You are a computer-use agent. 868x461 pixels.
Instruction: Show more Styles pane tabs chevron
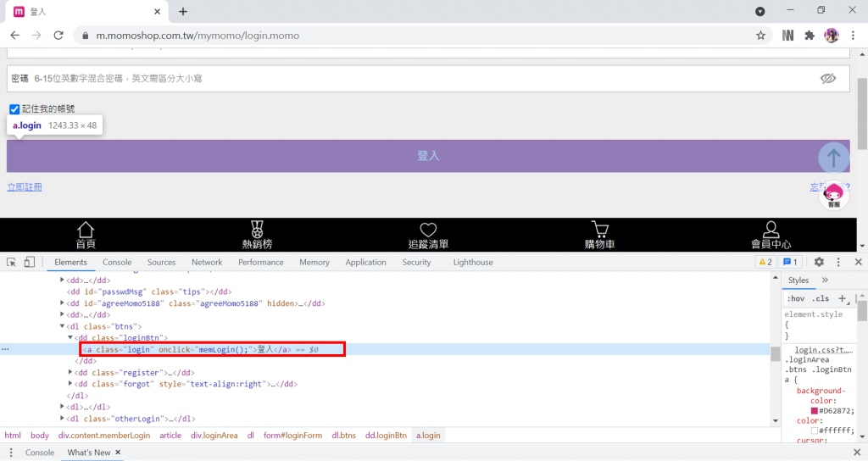[825, 280]
